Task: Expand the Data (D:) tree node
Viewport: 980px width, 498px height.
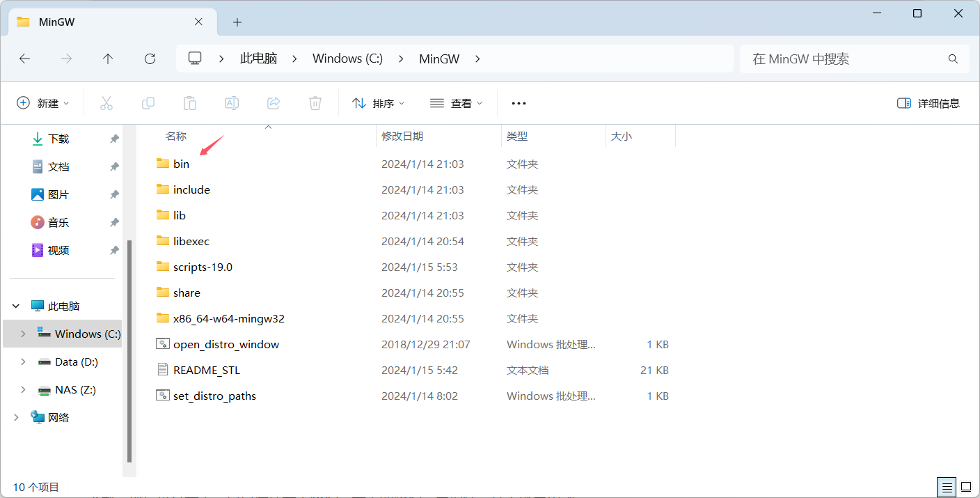Action: click(x=23, y=361)
